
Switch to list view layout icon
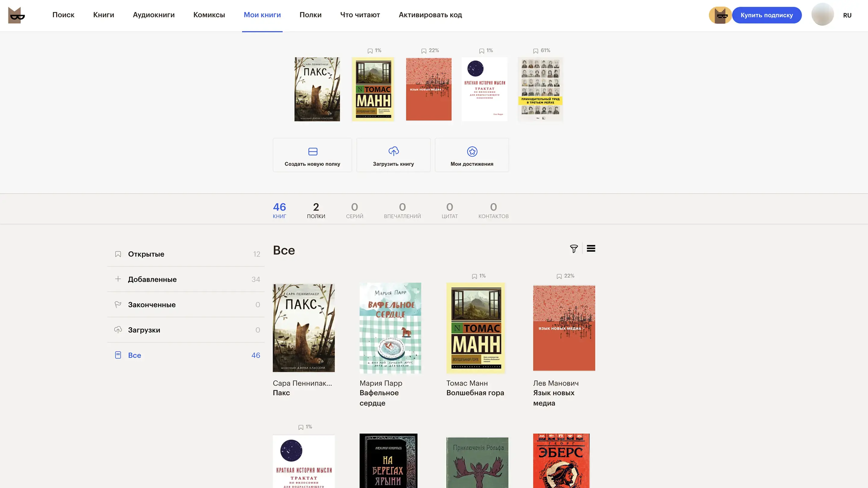click(x=591, y=249)
